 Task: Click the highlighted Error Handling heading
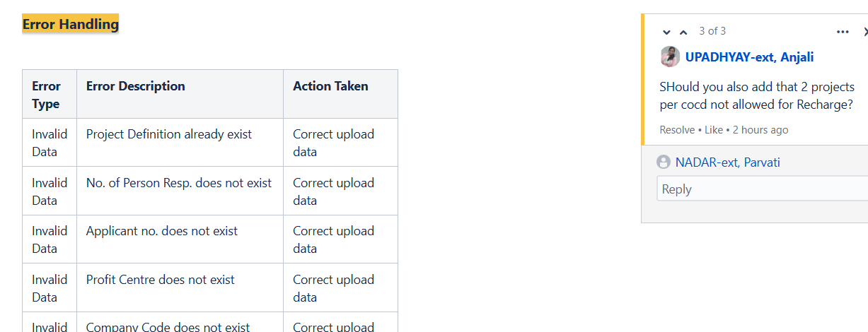coord(71,24)
